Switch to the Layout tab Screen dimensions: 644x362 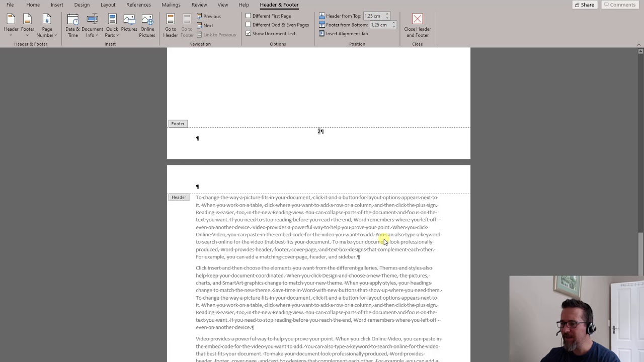point(108,5)
